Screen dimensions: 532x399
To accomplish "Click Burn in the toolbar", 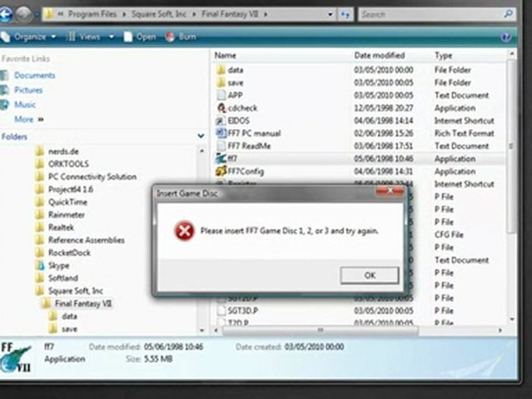I will (x=181, y=37).
